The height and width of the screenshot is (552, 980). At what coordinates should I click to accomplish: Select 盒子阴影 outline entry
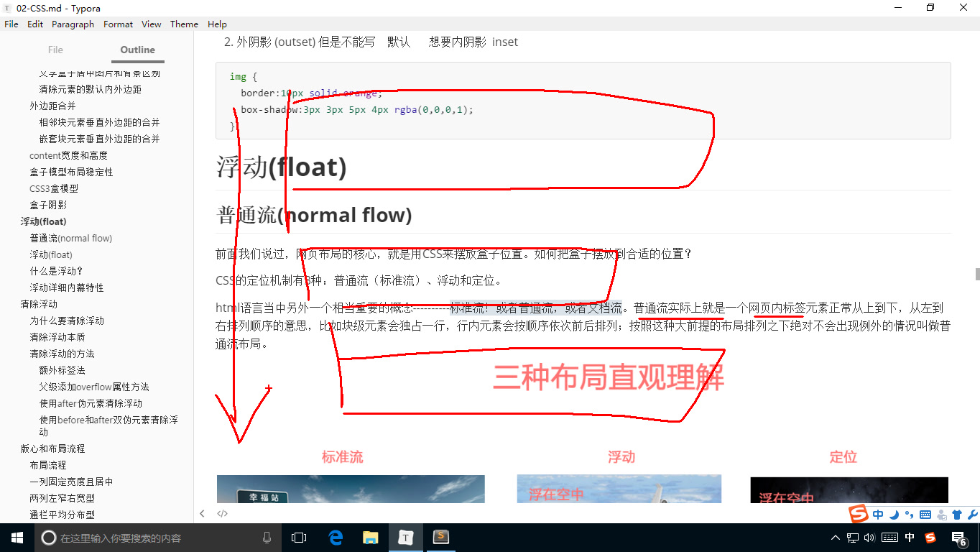coord(48,205)
